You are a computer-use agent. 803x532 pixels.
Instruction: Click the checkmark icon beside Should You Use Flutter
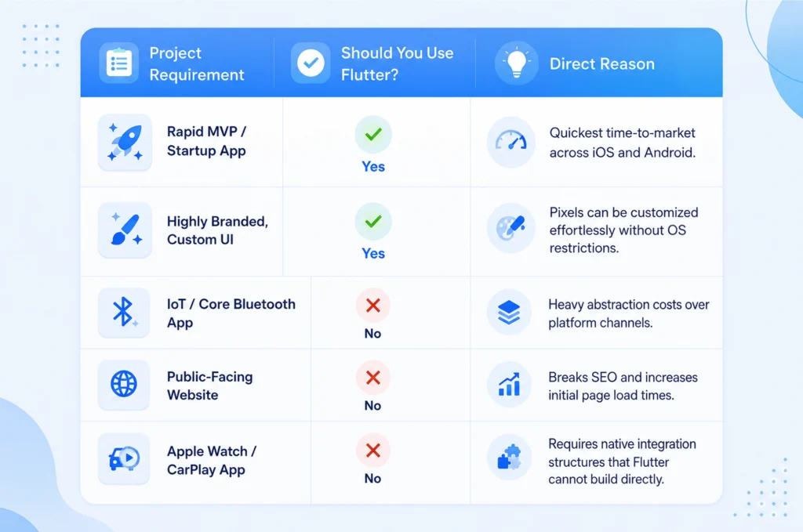pyautogui.click(x=311, y=63)
